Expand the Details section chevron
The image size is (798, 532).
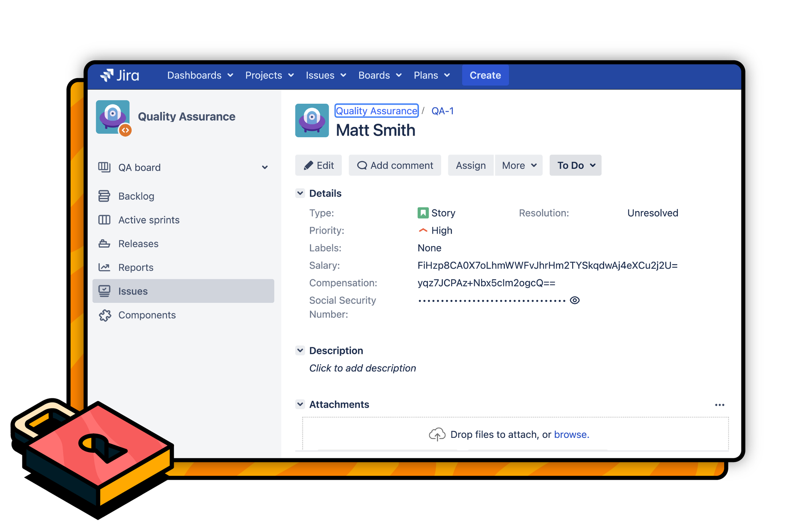(x=302, y=193)
